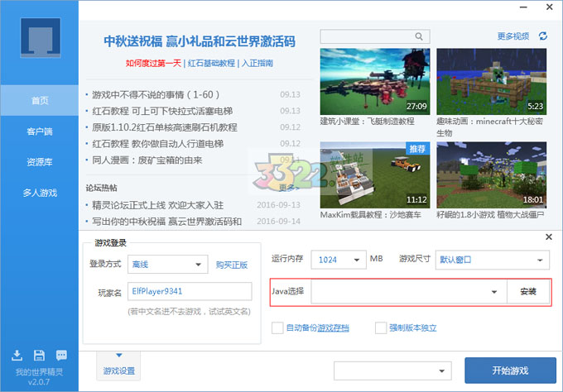Open the 资源库 tab

click(x=40, y=162)
